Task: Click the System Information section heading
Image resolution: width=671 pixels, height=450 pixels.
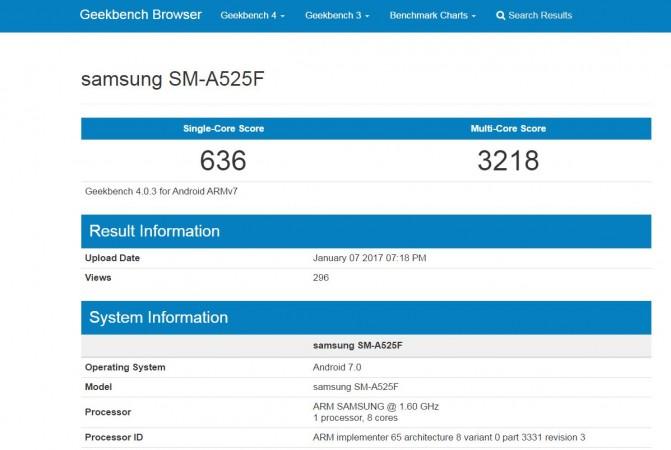Action: click(x=158, y=318)
